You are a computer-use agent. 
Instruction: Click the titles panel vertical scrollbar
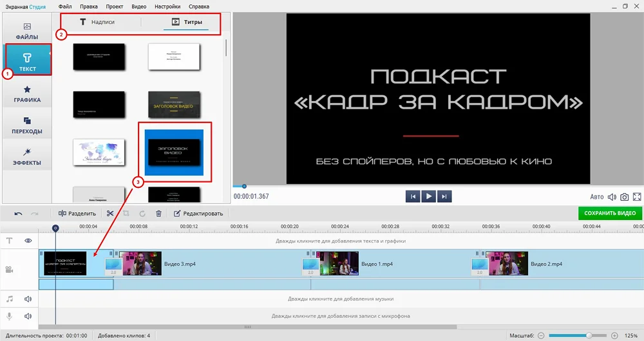pyautogui.click(x=226, y=48)
